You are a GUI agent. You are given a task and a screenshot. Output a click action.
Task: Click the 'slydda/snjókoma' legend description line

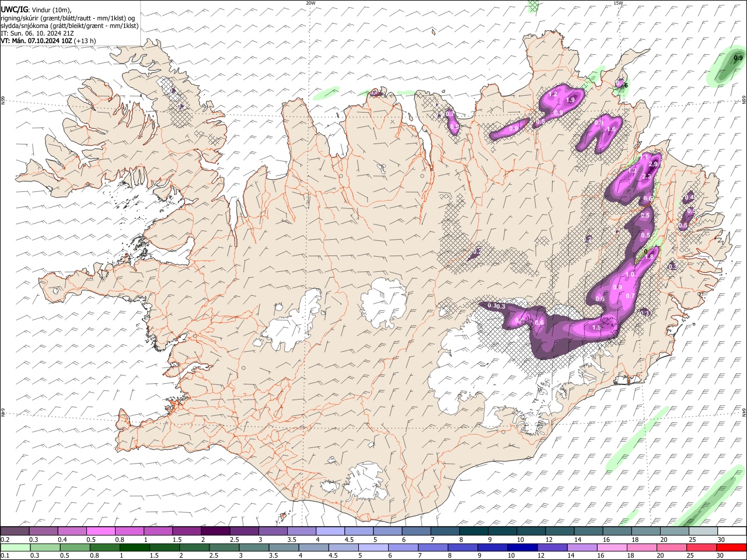69,26
